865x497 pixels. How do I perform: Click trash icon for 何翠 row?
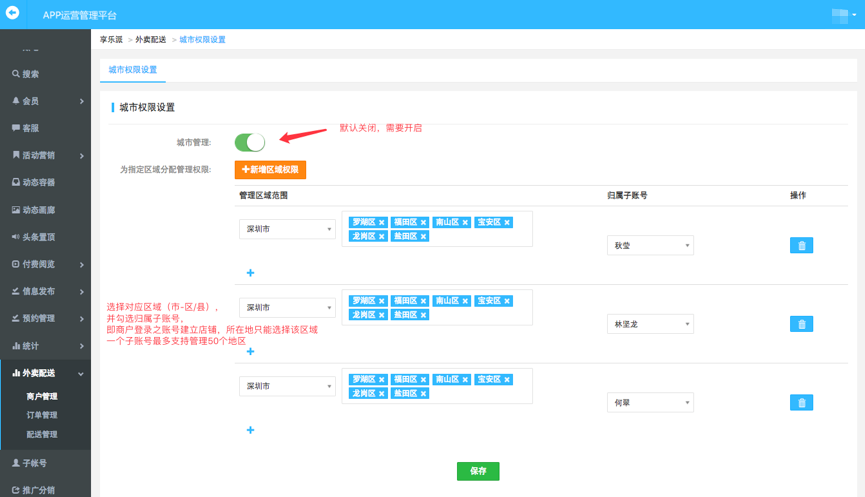click(x=801, y=402)
